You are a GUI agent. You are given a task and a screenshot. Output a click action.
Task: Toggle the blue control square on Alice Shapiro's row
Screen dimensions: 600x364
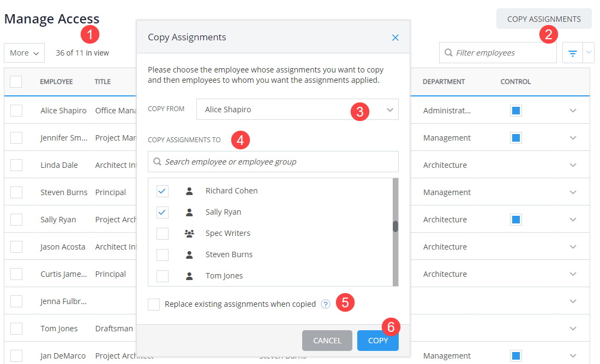point(515,110)
